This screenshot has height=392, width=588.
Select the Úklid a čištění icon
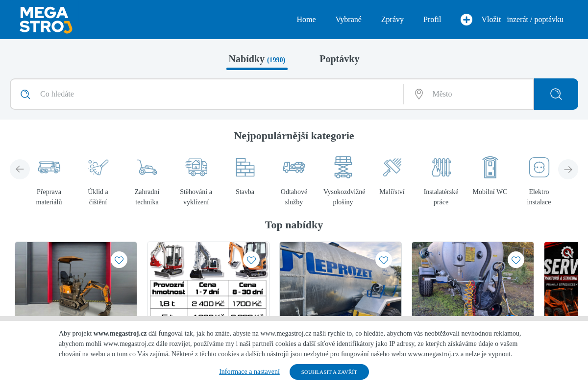tap(98, 167)
